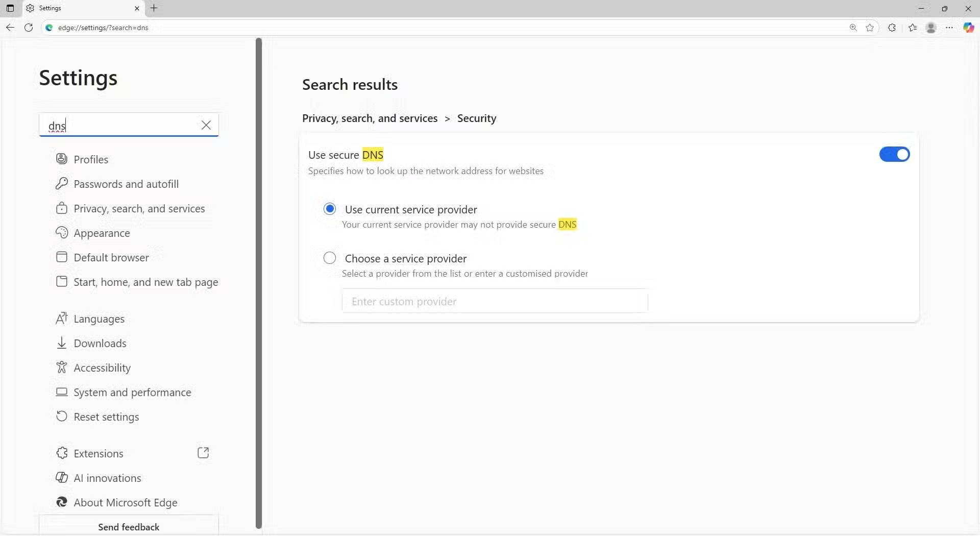Disable the Use secure DNS toggle

coord(894,154)
